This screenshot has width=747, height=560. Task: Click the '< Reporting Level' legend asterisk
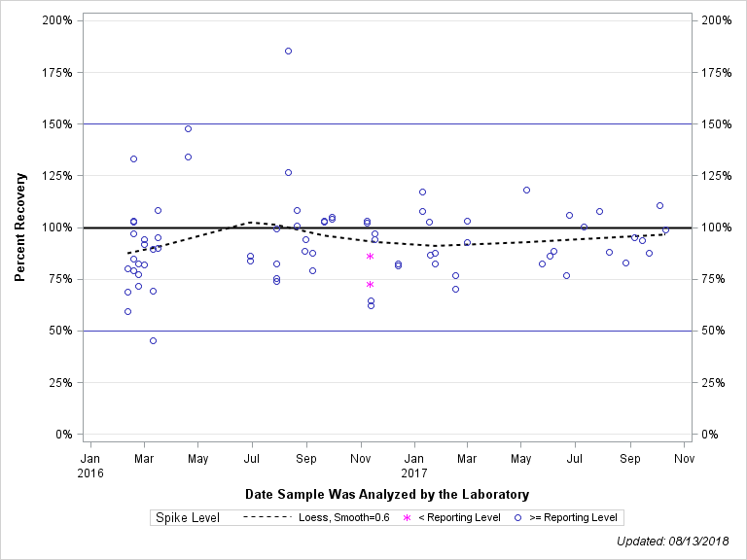point(407,517)
